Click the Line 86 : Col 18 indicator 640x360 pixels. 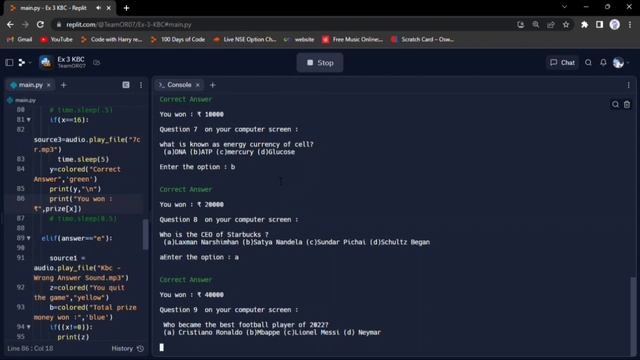point(30,349)
